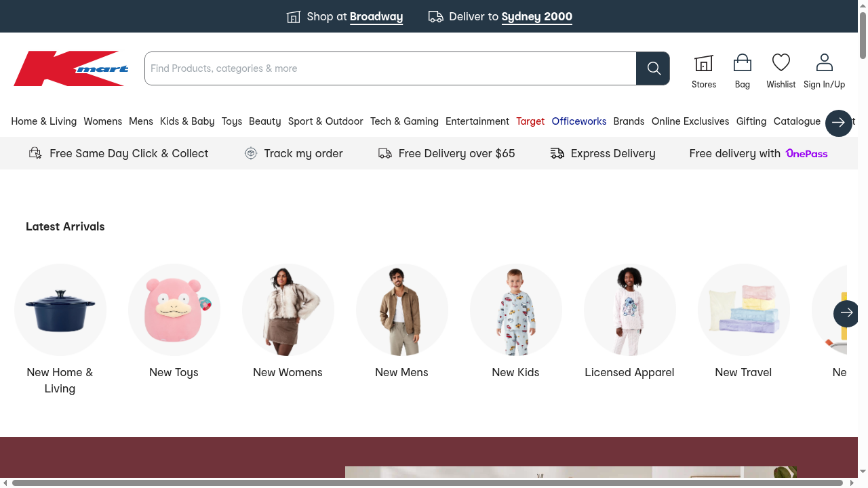Click the Free Delivery truck icon

[385, 153]
